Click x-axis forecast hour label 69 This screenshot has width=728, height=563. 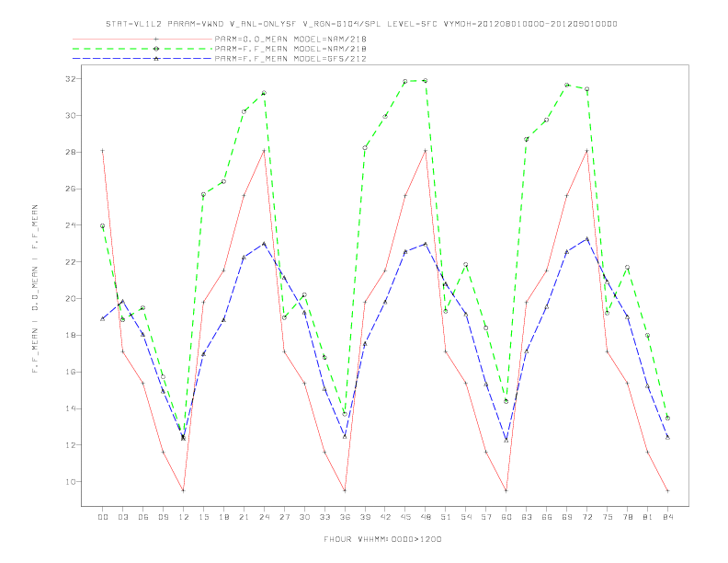(567, 517)
